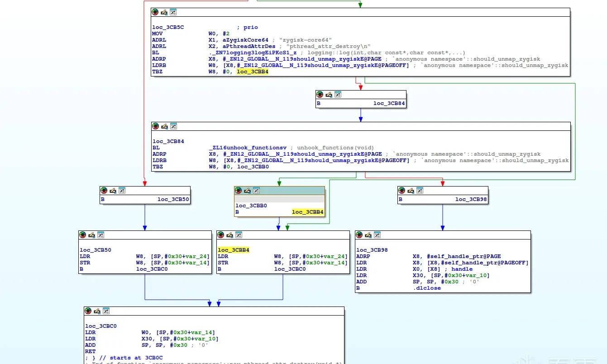Click graph icon on the small 'B loc_3CB84' branch node
Screen dimensions: 607x364
pos(338,95)
